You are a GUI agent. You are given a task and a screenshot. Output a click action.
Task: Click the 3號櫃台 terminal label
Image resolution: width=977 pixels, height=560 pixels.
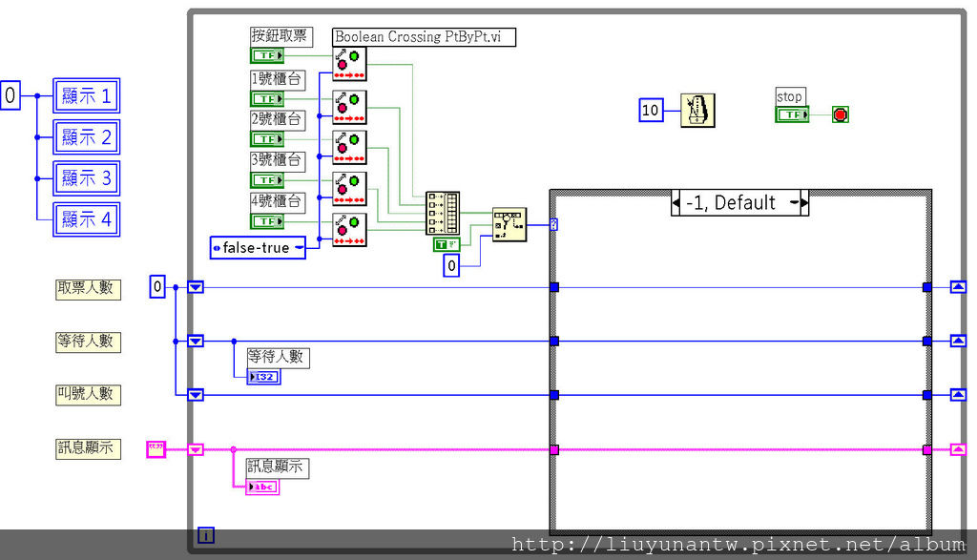(278, 161)
